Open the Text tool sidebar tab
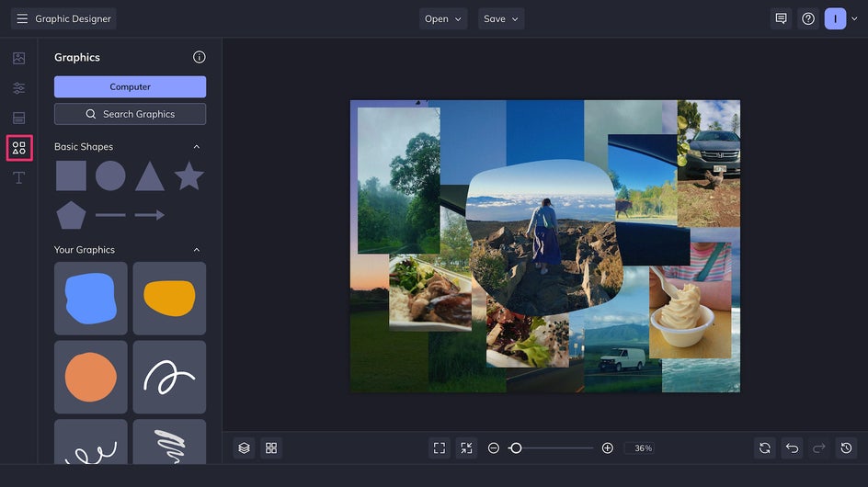The height and width of the screenshot is (487, 868). pyautogui.click(x=18, y=177)
